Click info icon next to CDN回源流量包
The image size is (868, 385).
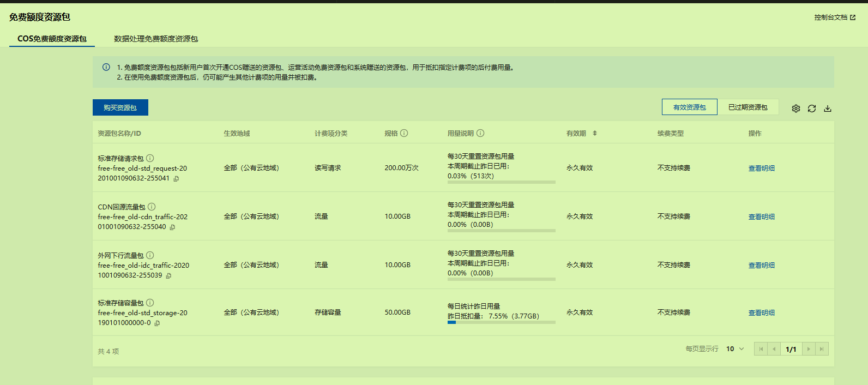tap(152, 207)
